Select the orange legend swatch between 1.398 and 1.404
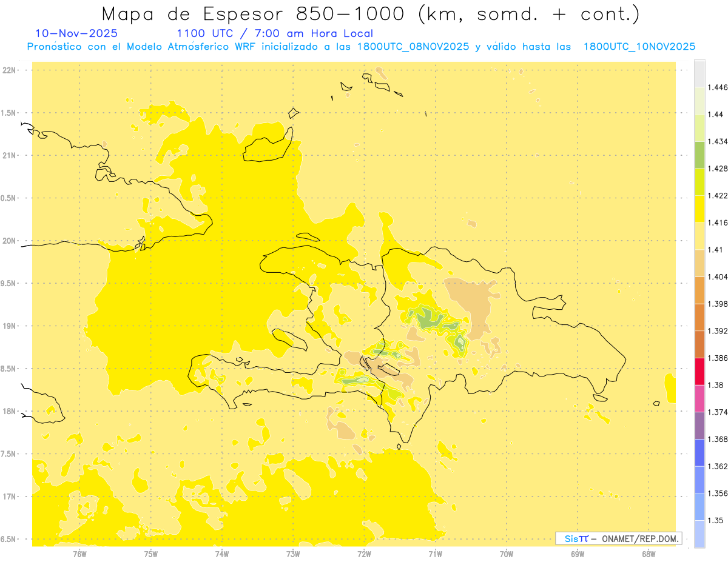This screenshot has width=728, height=562. tap(699, 290)
